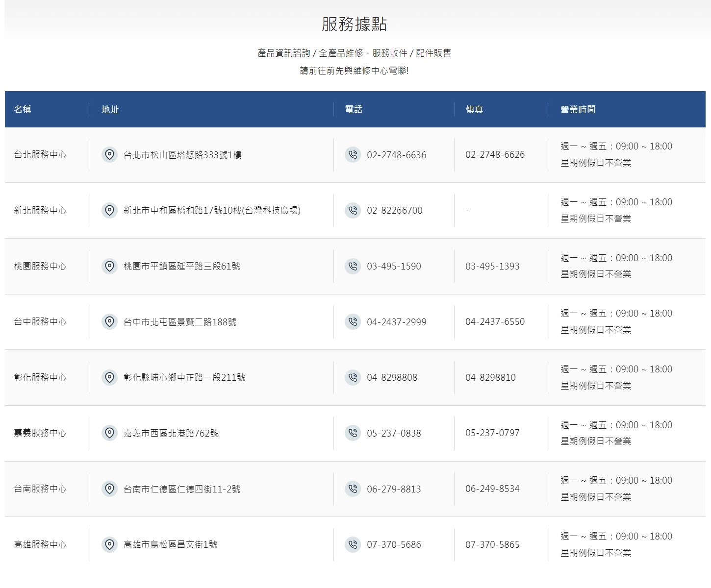711x588 pixels.
Task: Click the phone icon beside 06-279-8813
Action: tap(353, 489)
